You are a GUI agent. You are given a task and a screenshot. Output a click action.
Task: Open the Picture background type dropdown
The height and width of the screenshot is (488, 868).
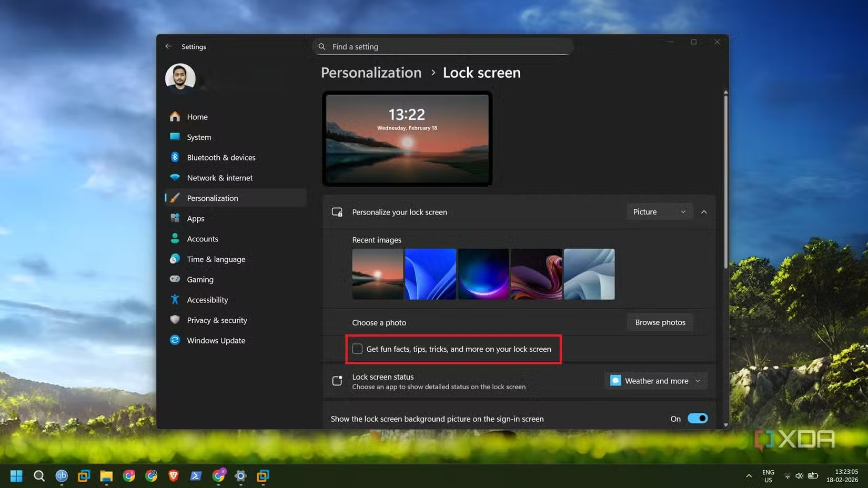point(659,212)
